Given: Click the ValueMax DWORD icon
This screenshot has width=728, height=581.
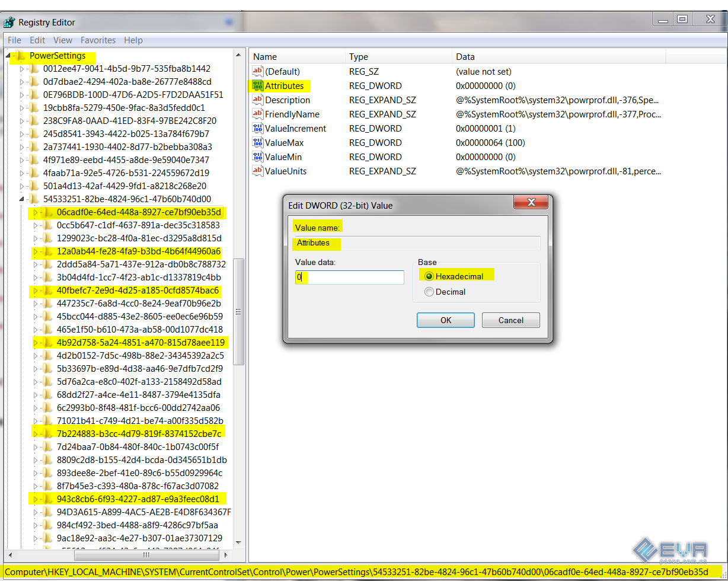Looking at the screenshot, I should [x=257, y=143].
